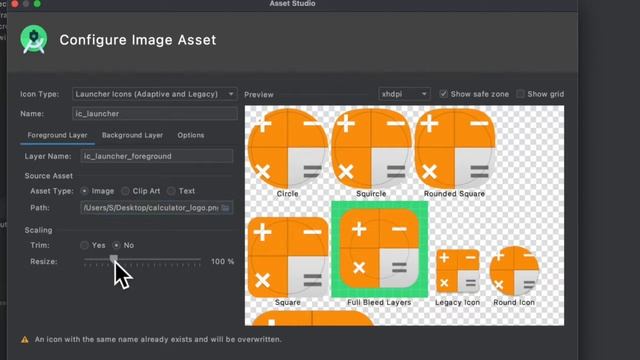The height and width of the screenshot is (360, 640).
Task: Switch to the Foreground Layer tab
Action: pos(58,135)
